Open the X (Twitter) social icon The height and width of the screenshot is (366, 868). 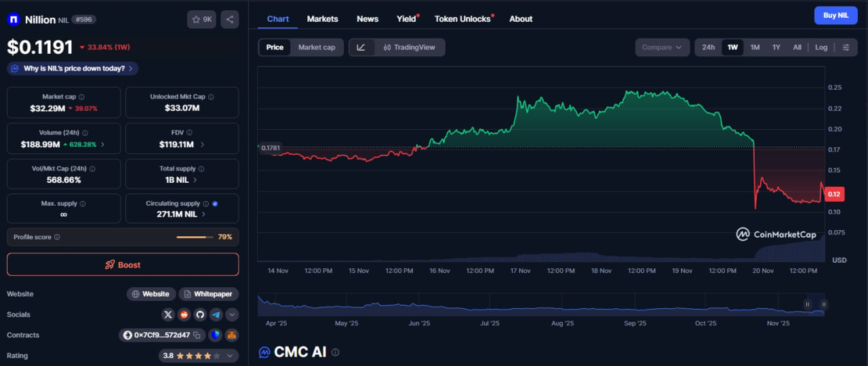pyautogui.click(x=168, y=314)
